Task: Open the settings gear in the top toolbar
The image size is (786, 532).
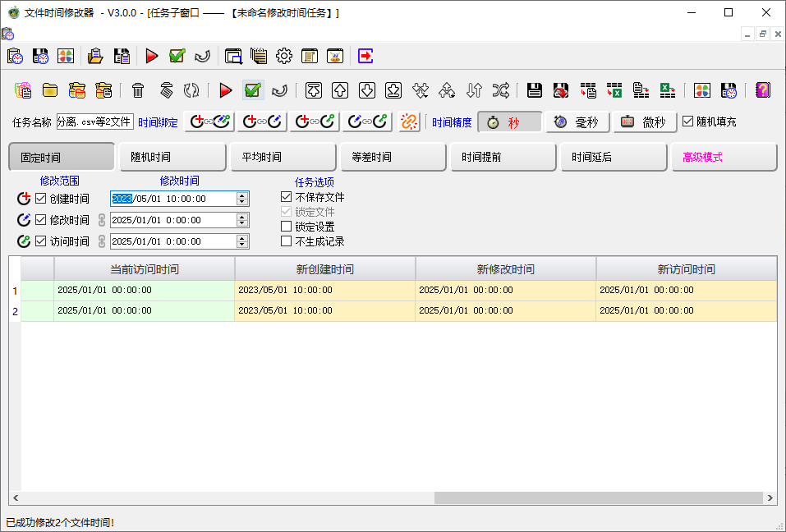Action: [283, 56]
